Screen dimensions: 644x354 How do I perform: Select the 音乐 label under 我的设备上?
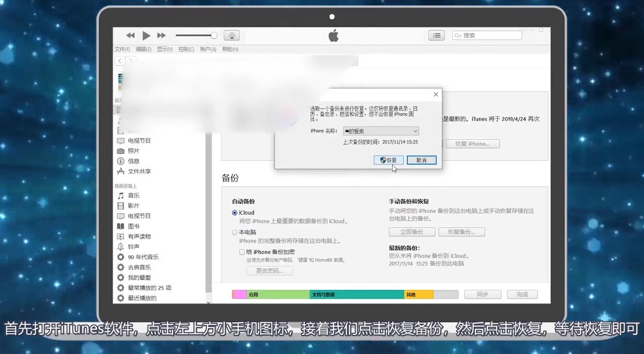pos(134,196)
